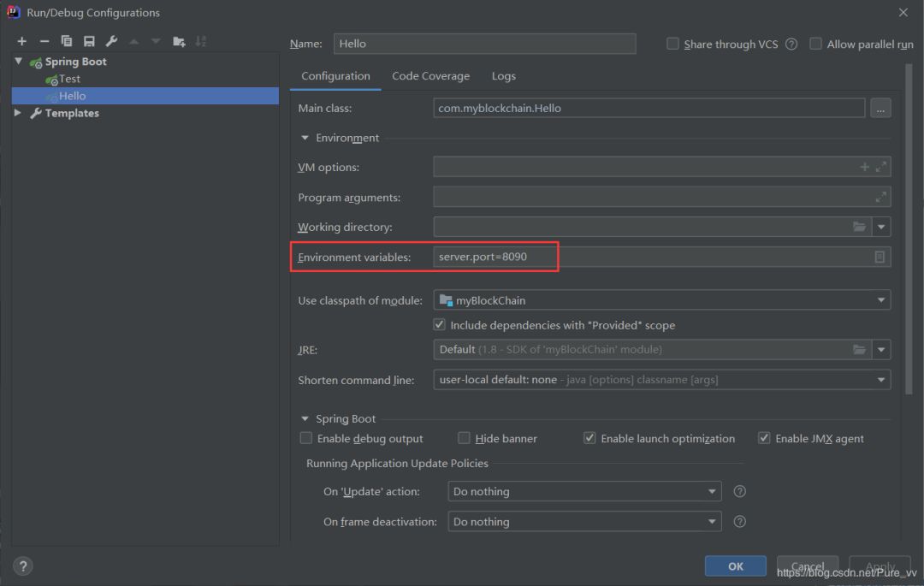The height and width of the screenshot is (586, 924).
Task: Click the Add New Configuration plus icon
Action: point(22,41)
